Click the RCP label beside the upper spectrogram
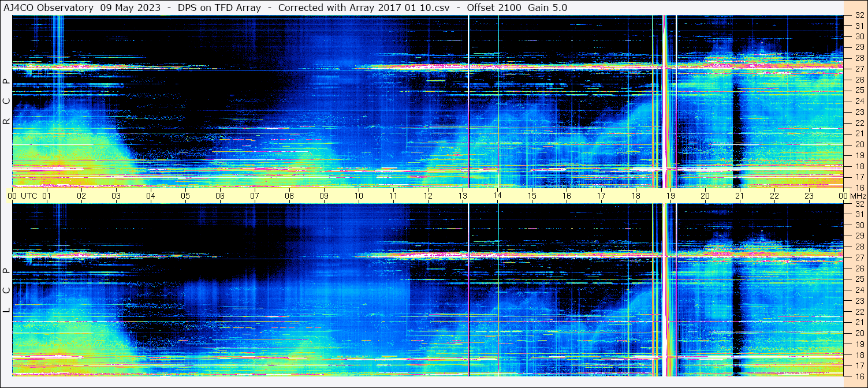This screenshot has width=868, height=388. [6, 101]
